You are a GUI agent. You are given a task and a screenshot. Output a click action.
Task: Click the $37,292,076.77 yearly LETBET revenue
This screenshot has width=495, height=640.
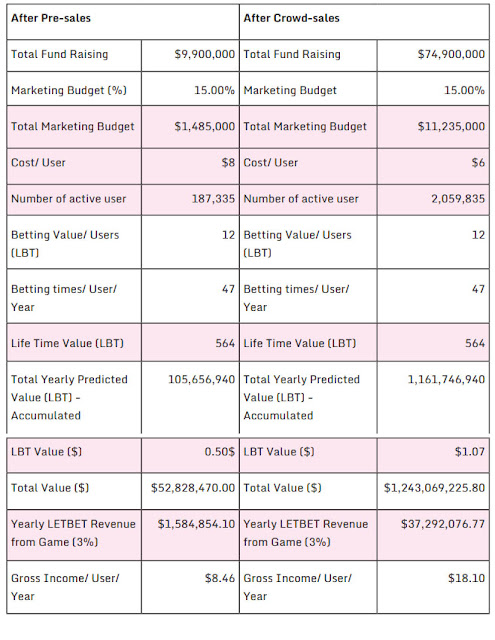click(x=443, y=524)
